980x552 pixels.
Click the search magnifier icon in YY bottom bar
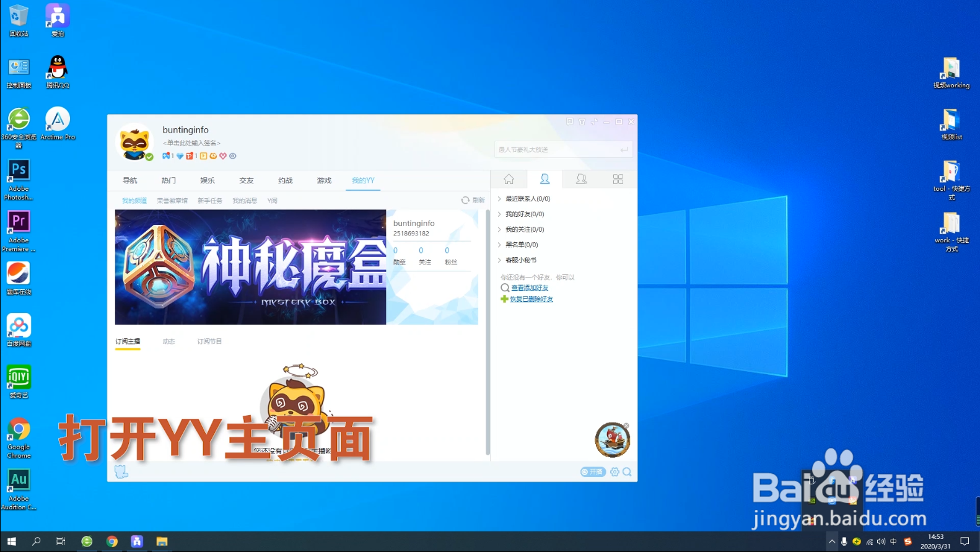tap(627, 472)
